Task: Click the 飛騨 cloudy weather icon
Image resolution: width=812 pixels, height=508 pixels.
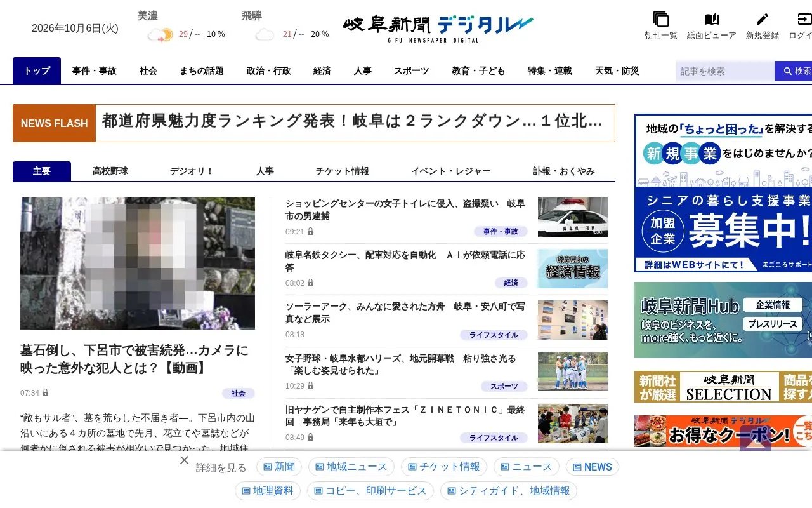Action: click(x=265, y=34)
